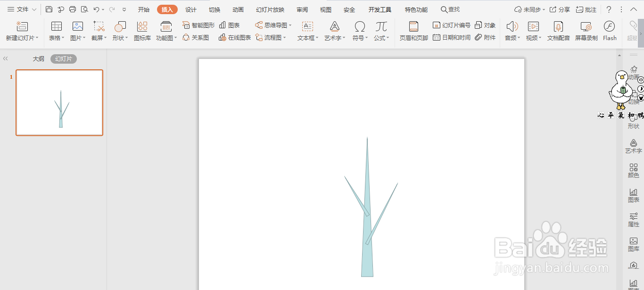
Task: Insert a table using 表格 icon
Action: 57,26
